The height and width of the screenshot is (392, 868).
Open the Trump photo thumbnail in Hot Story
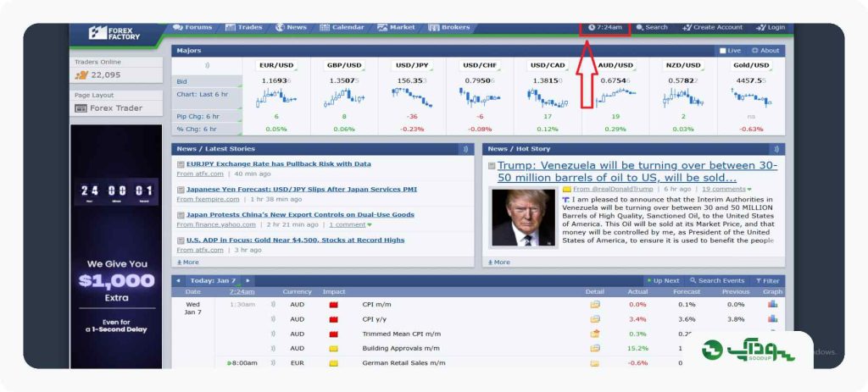523,218
